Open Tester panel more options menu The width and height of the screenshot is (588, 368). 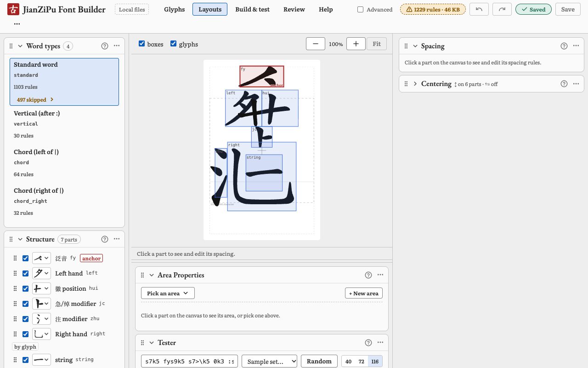pos(380,343)
